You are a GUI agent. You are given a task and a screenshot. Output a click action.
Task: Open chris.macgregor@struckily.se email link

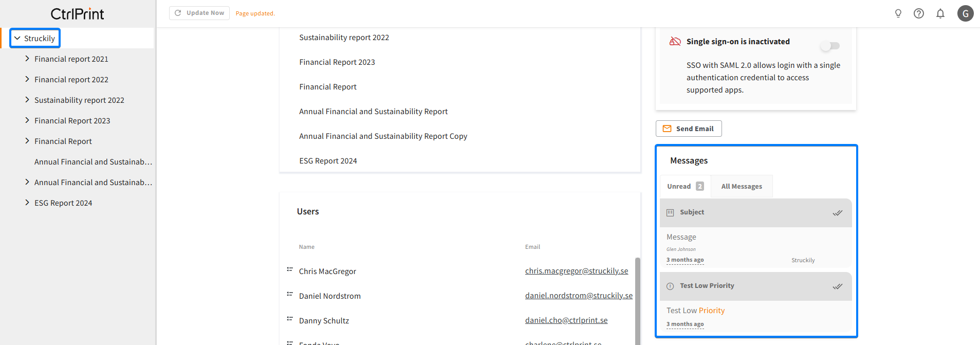577,271
